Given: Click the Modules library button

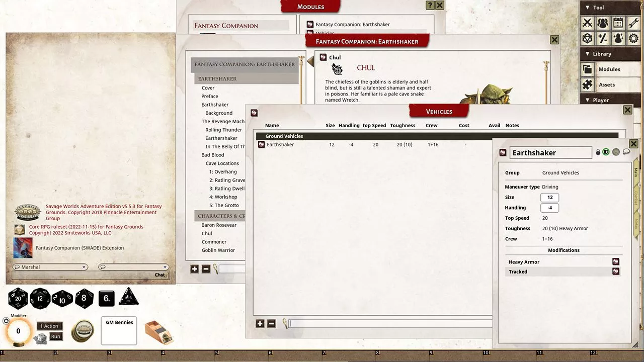Looking at the screenshot, I should pos(610,69).
